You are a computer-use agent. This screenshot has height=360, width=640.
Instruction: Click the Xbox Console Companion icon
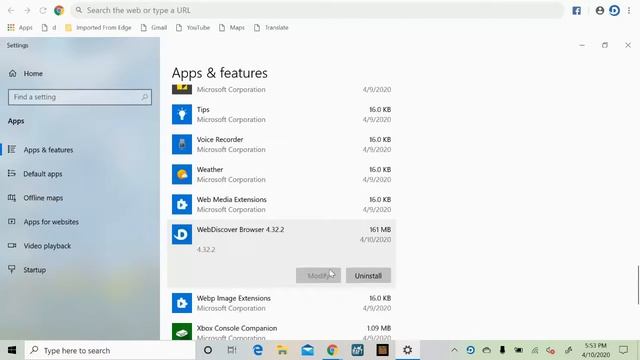[182, 332]
